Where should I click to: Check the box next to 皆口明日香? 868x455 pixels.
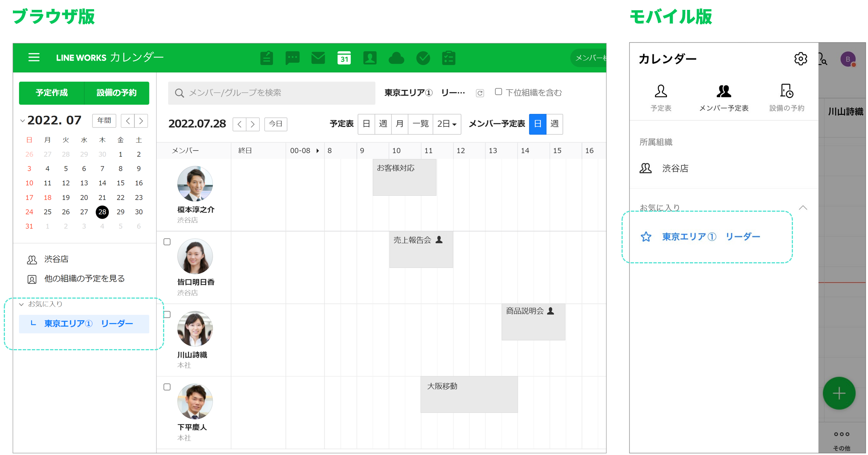[x=167, y=242]
